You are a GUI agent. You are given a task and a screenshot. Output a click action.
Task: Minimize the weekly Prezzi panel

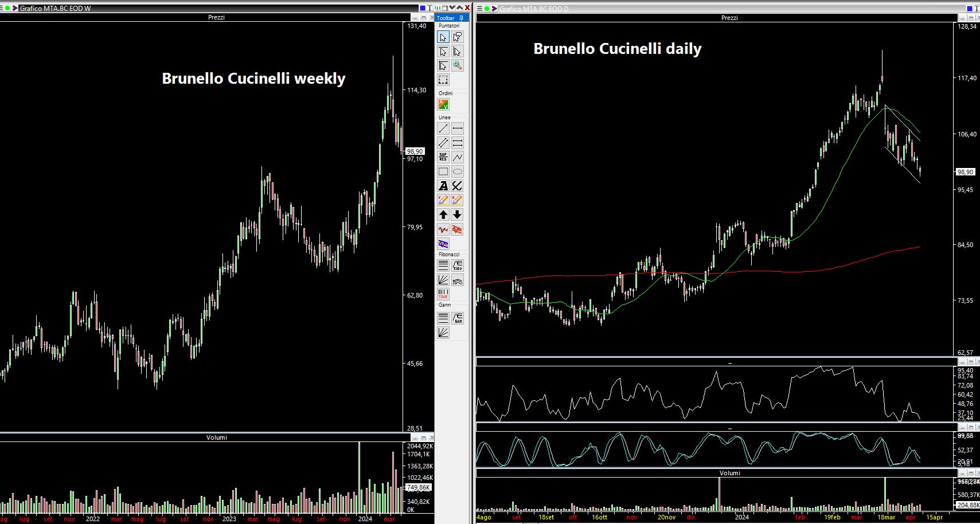[415, 18]
